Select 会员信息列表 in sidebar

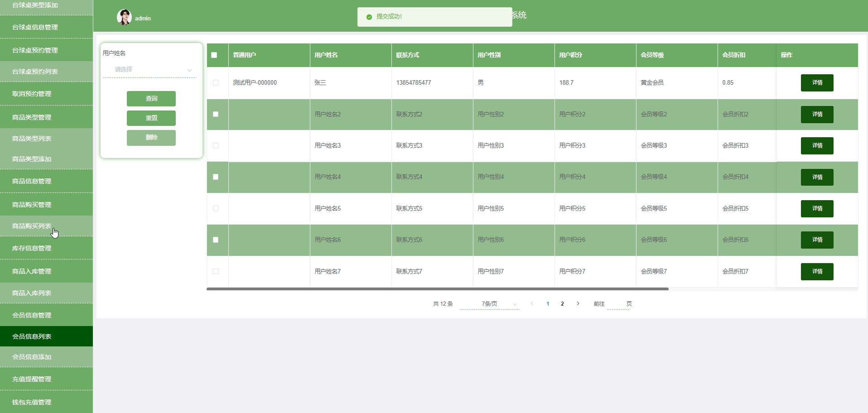coord(46,336)
